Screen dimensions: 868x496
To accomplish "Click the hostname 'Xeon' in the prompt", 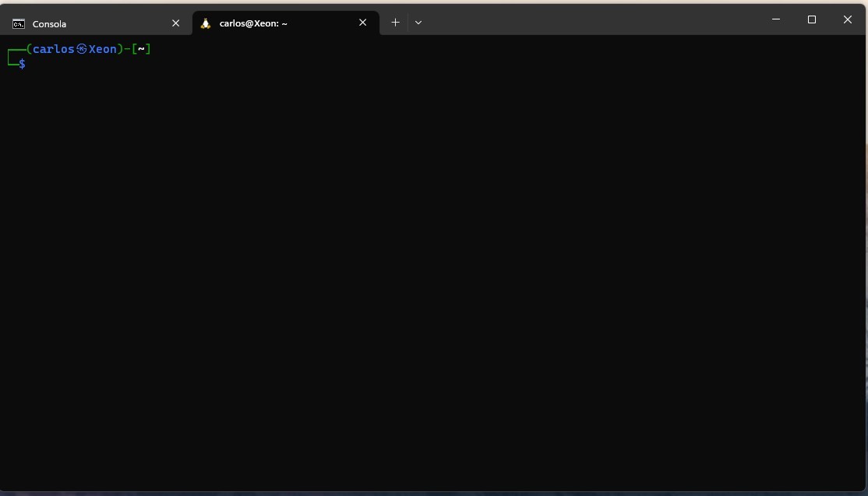I will 103,49.
